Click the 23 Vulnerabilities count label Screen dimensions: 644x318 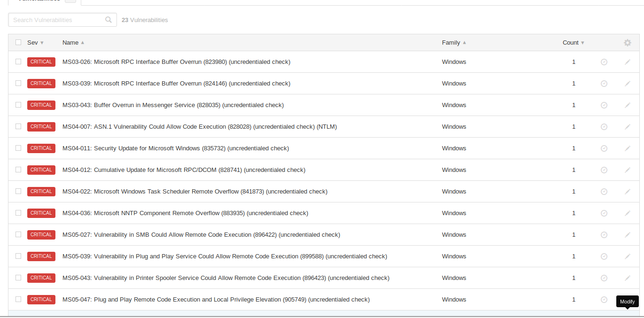145,20
